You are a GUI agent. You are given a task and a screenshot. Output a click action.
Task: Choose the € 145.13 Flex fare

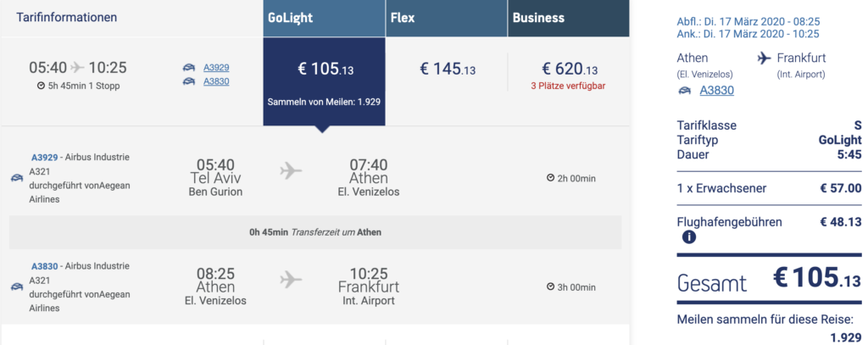coord(447,70)
